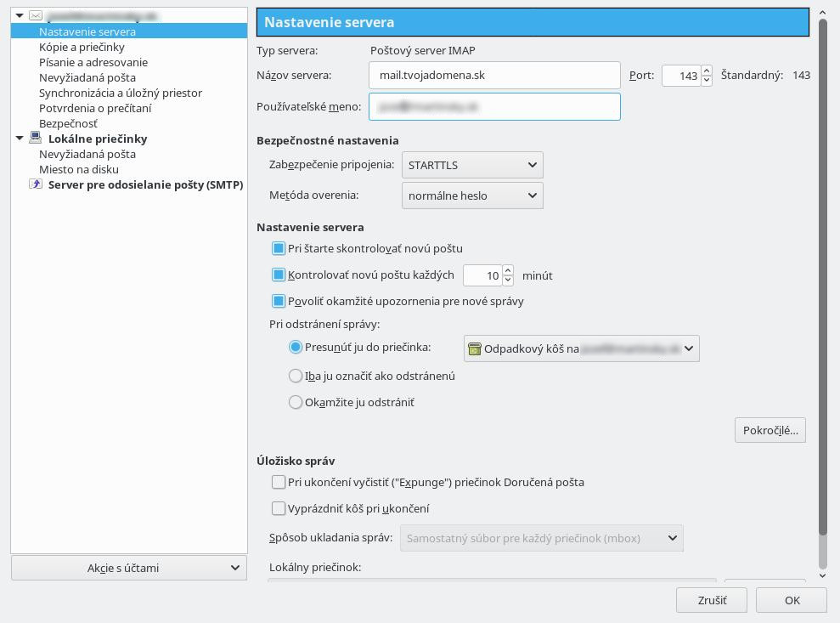The height and width of the screenshot is (623, 840).
Task: Open the Bezpečnosť settings page
Action: coord(68,123)
